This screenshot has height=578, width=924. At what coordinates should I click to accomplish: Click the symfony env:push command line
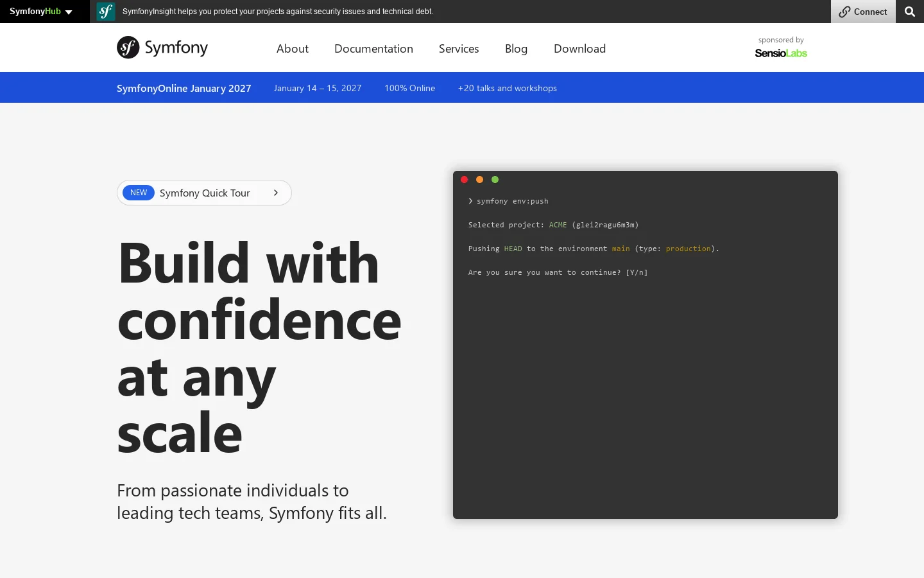point(508,201)
